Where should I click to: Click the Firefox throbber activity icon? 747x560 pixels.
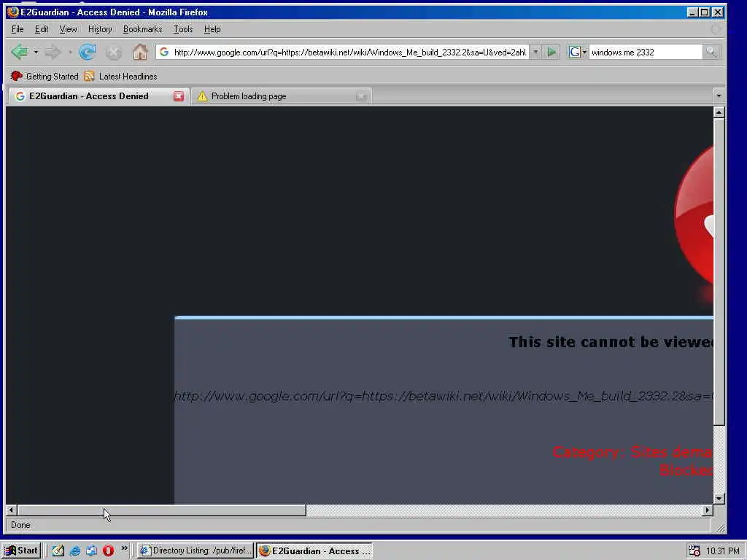pyautogui.click(x=716, y=29)
